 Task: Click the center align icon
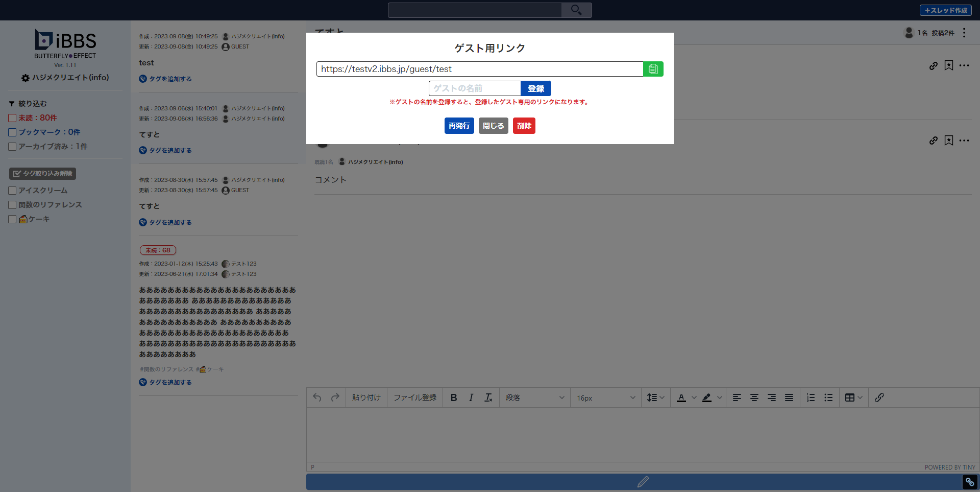754,397
